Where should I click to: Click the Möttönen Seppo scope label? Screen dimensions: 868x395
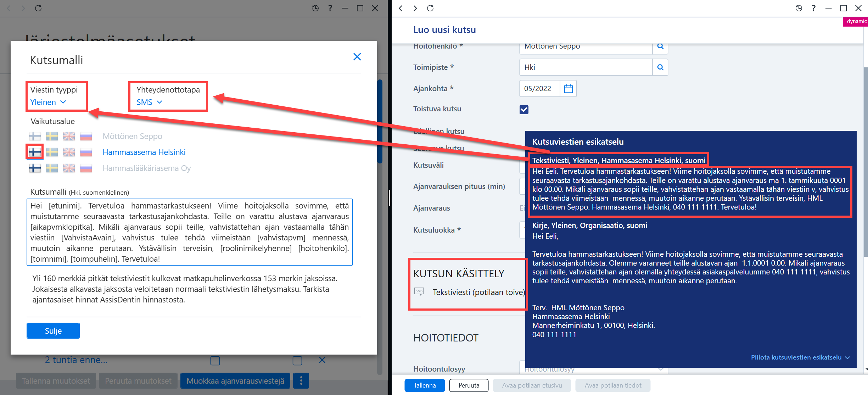tap(133, 136)
